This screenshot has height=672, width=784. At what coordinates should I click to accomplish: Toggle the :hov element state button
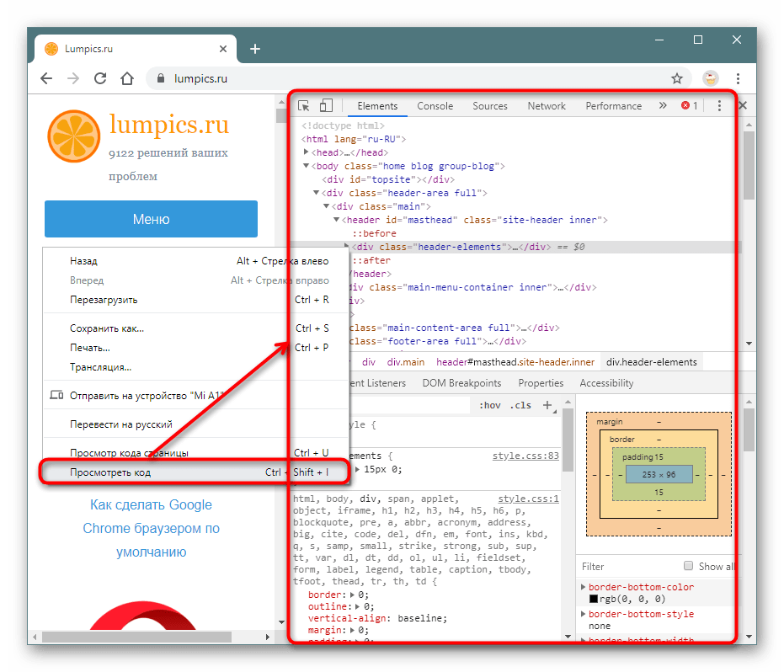point(489,405)
